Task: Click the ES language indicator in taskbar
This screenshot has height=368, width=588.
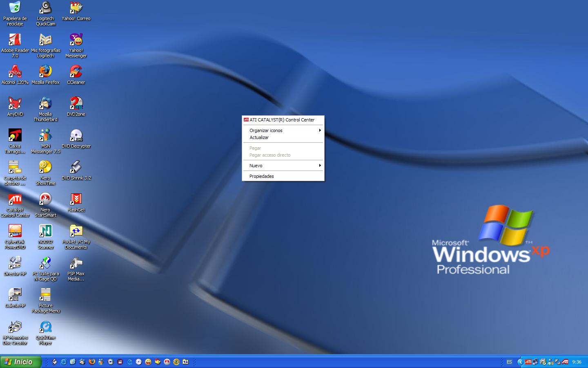Action: [x=509, y=362]
